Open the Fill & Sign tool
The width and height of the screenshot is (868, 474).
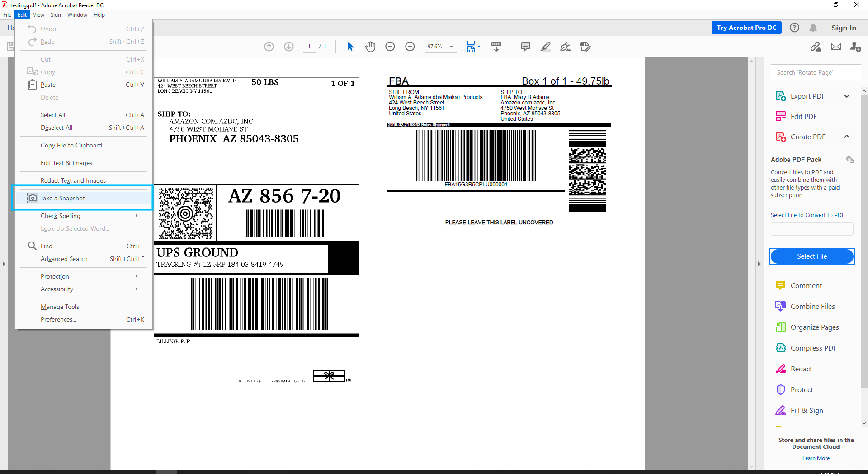click(807, 411)
